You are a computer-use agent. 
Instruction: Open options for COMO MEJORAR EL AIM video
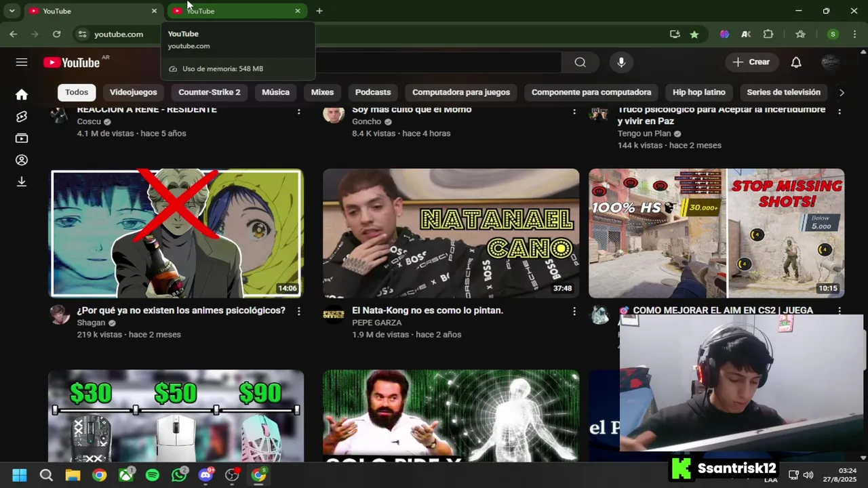pos(840,311)
